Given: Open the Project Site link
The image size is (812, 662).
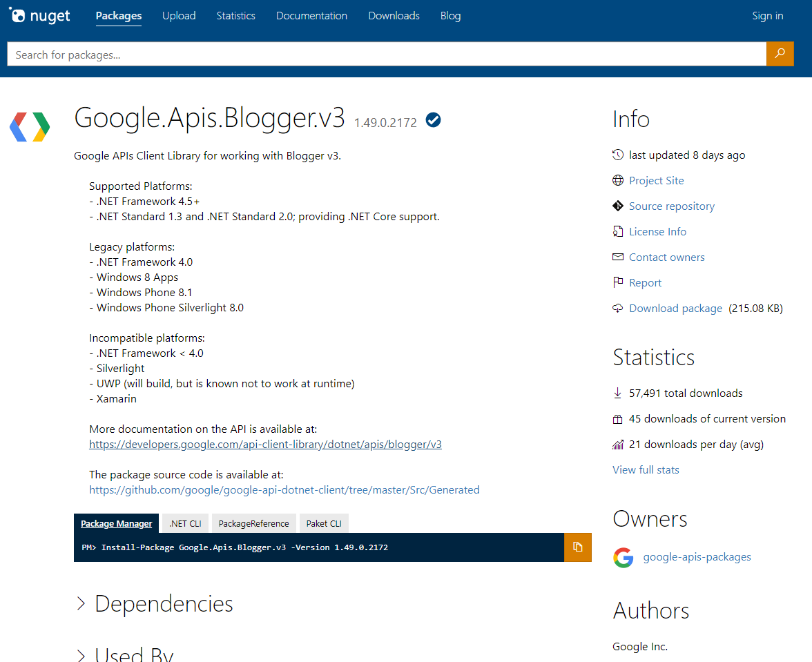Looking at the screenshot, I should [x=656, y=180].
